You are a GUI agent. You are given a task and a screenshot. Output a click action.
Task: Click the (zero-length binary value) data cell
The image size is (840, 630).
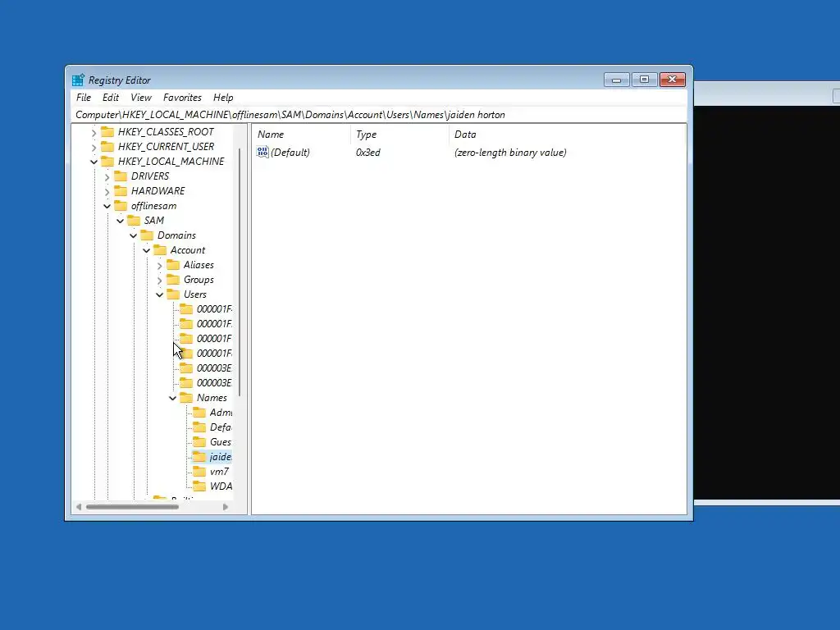click(x=510, y=152)
